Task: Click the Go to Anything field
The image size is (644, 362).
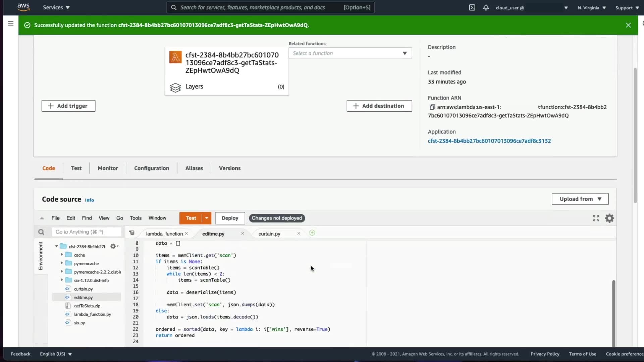Action: (x=86, y=232)
